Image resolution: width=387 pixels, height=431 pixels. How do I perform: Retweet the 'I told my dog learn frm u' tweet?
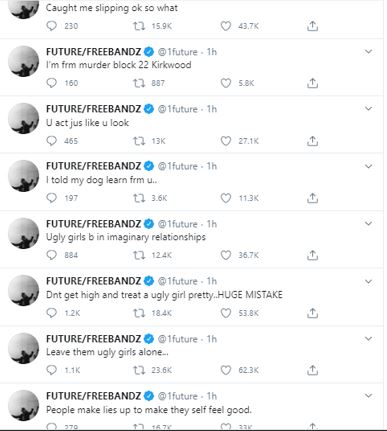coord(139,198)
